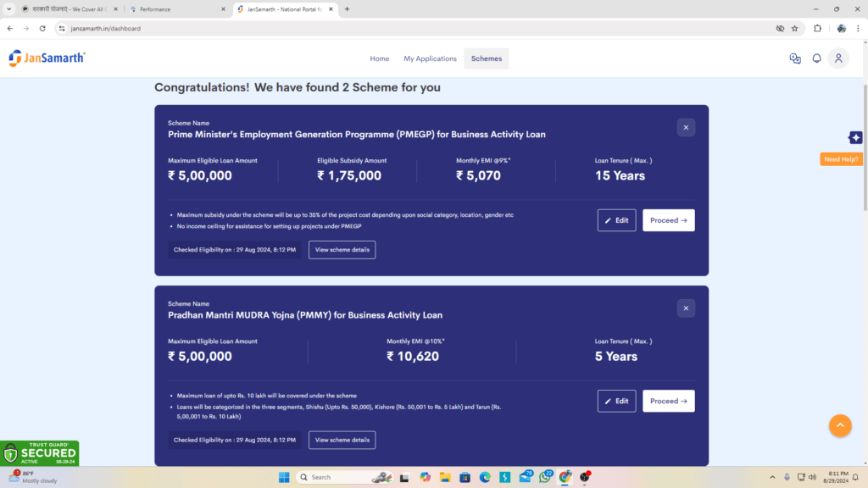The height and width of the screenshot is (488, 868).
Task: View scheme details for MUDRA Yojna
Action: coord(342,440)
